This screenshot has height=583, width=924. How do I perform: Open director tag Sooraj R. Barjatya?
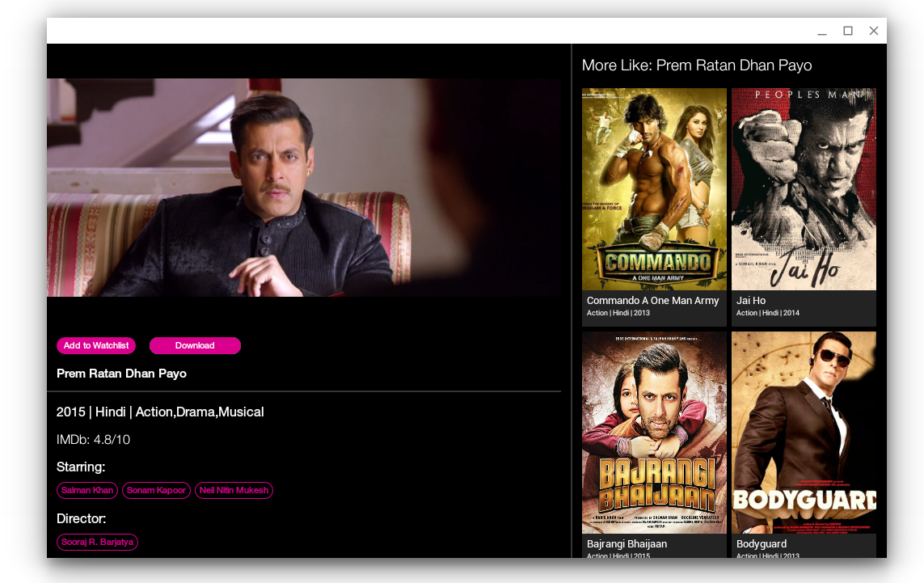pos(97,542)
